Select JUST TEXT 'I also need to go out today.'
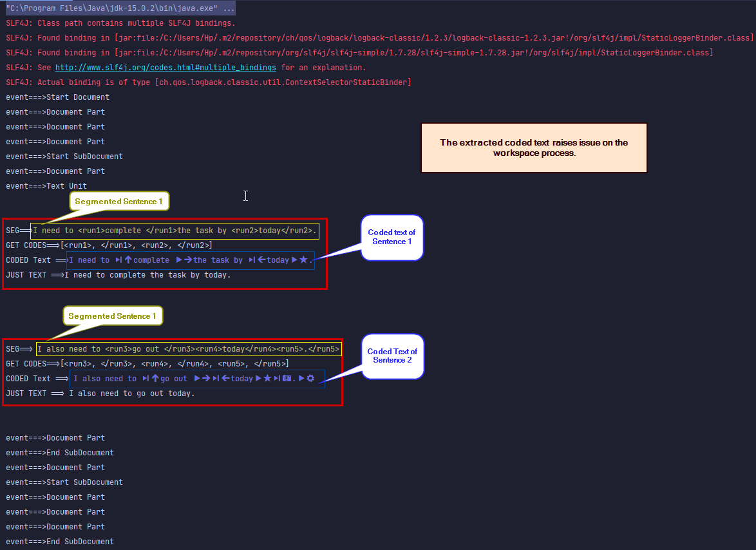756x550 pixels. coord(100,394)
